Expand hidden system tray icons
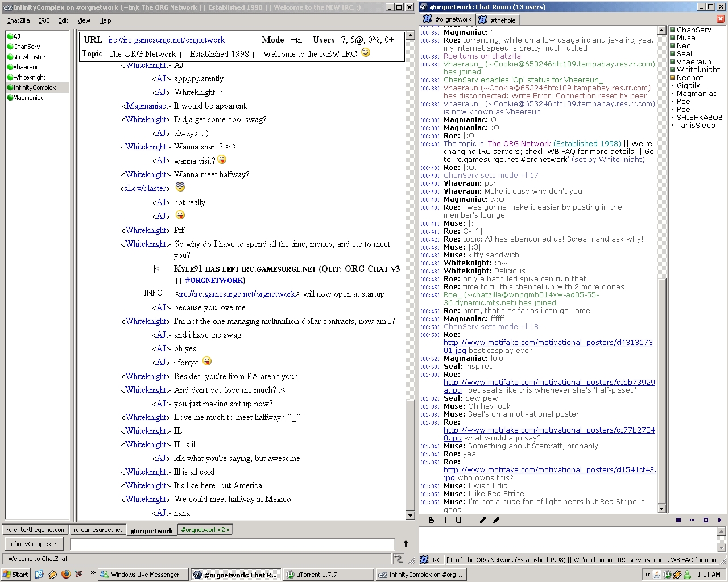This screenshot has width=728, height=582. point(647,575)
